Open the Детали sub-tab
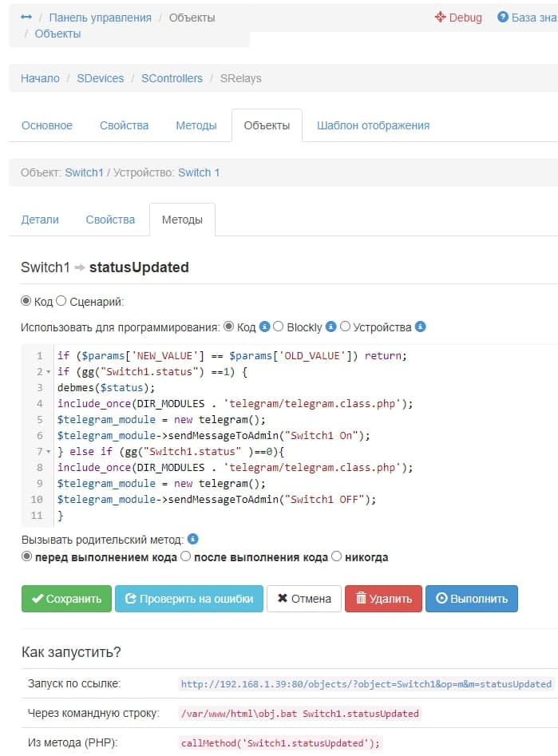The image size is (558, 756). 40,220
